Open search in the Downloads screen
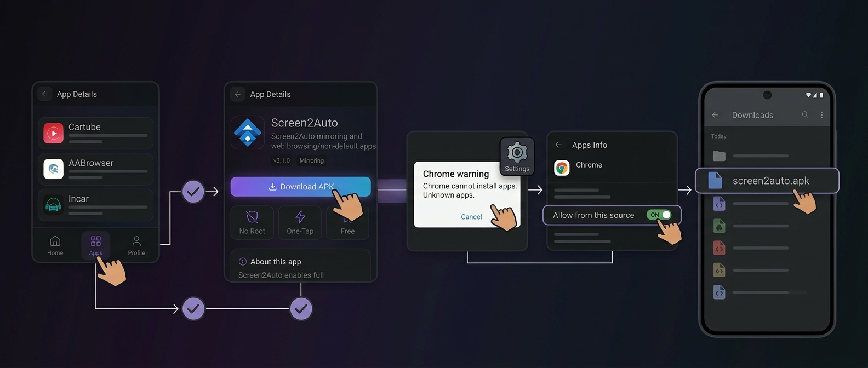Viewport: 868px width, 368px height. tap(805, 114)
